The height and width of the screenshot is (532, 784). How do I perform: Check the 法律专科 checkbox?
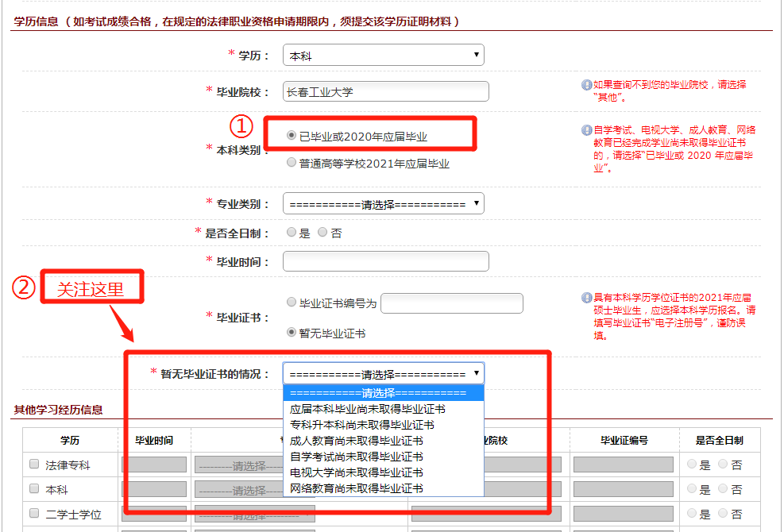[x=34, y=465]
